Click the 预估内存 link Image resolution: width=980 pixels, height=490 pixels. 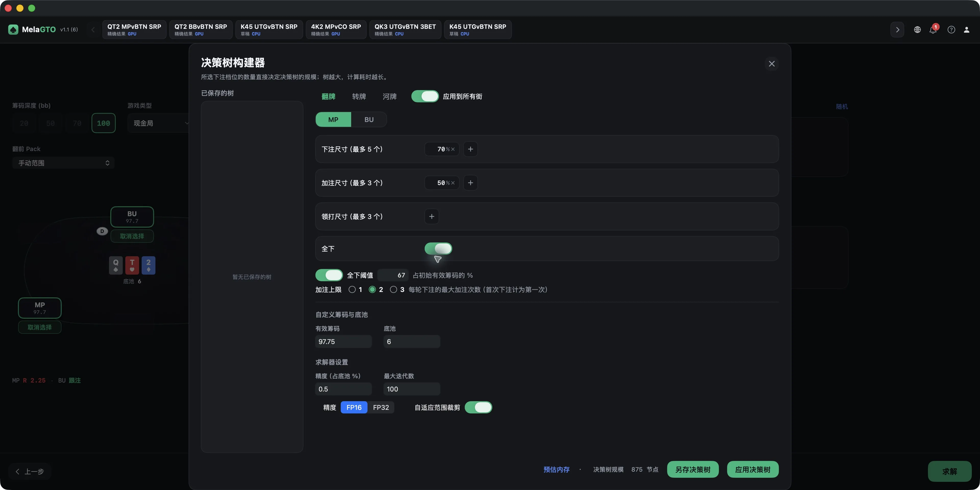[x=557, y=470]
